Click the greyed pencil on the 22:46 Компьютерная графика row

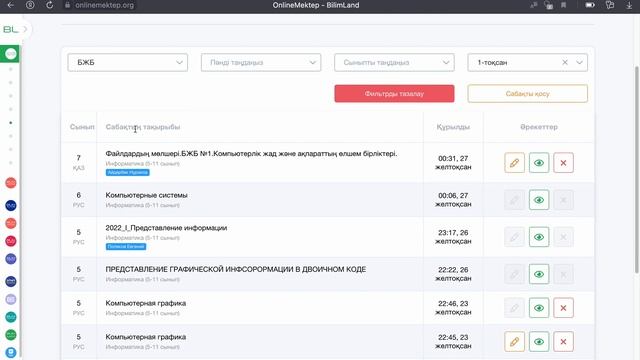pos(514,308)
